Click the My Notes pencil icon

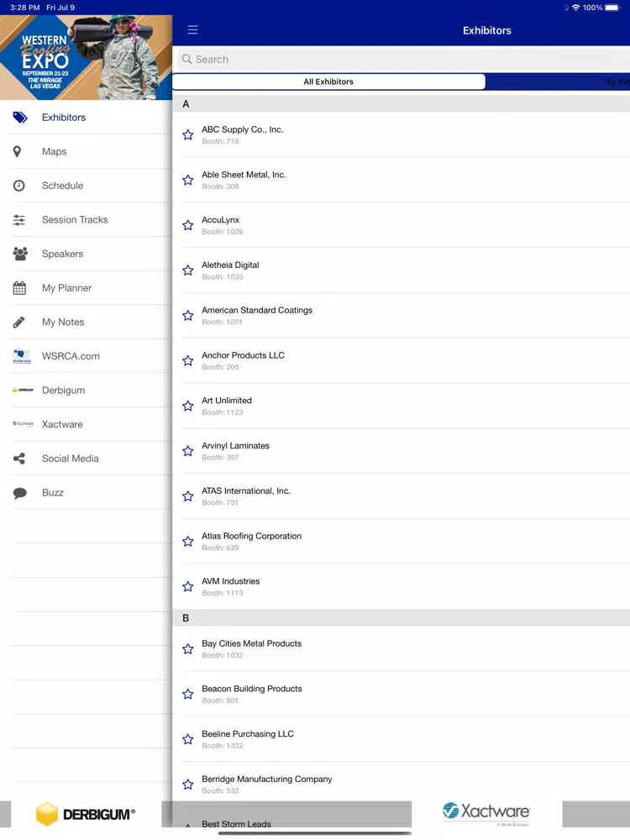tap(18, 322)
